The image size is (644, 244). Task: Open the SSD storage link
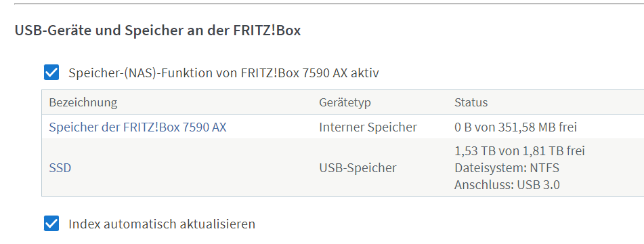[x=60, y=168]
